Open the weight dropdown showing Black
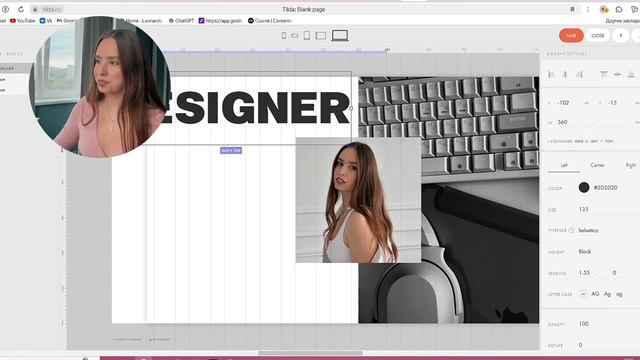Viewport: 640px width, 360px height. coord(585,251)
